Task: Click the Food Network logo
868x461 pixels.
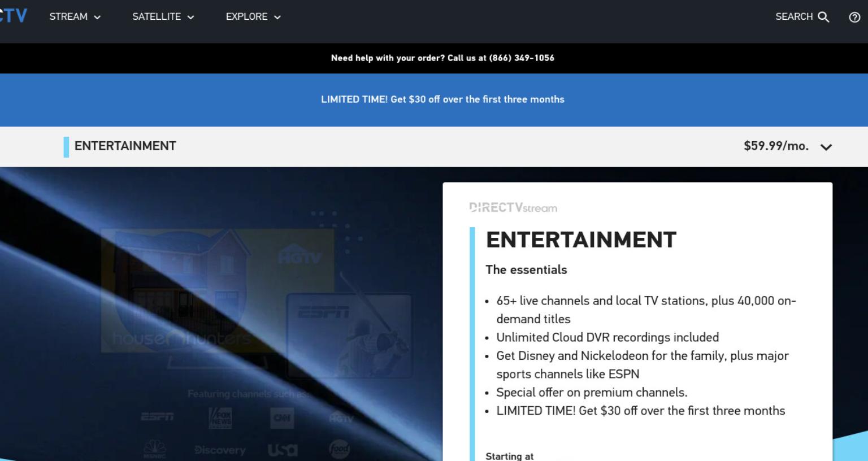Action: coord(340,449)
